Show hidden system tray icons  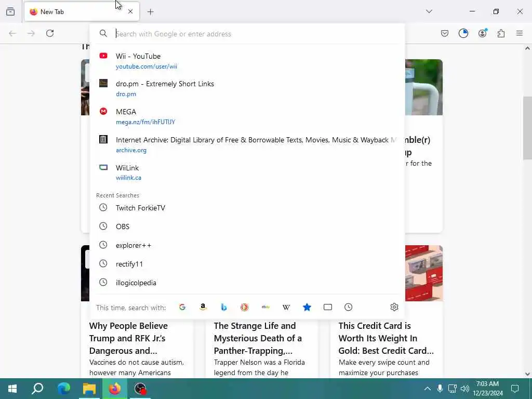(428, 389)
